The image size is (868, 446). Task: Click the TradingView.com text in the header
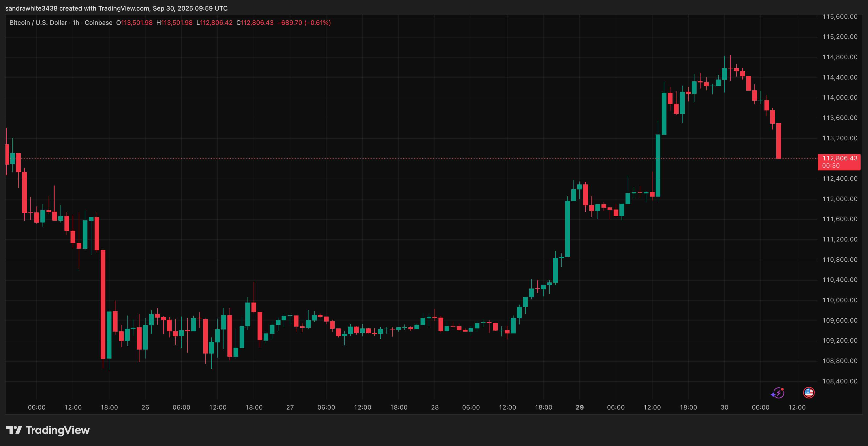click(x=124, y=8)
